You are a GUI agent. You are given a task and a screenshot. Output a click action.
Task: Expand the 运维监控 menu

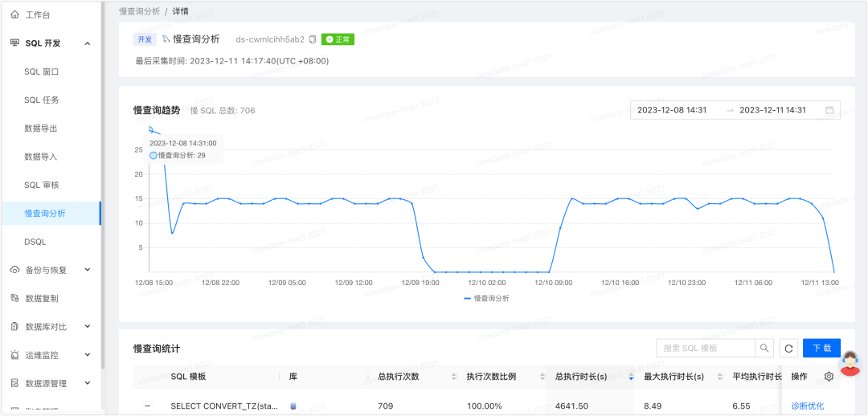pyautogui.click(x=88, y=355)
